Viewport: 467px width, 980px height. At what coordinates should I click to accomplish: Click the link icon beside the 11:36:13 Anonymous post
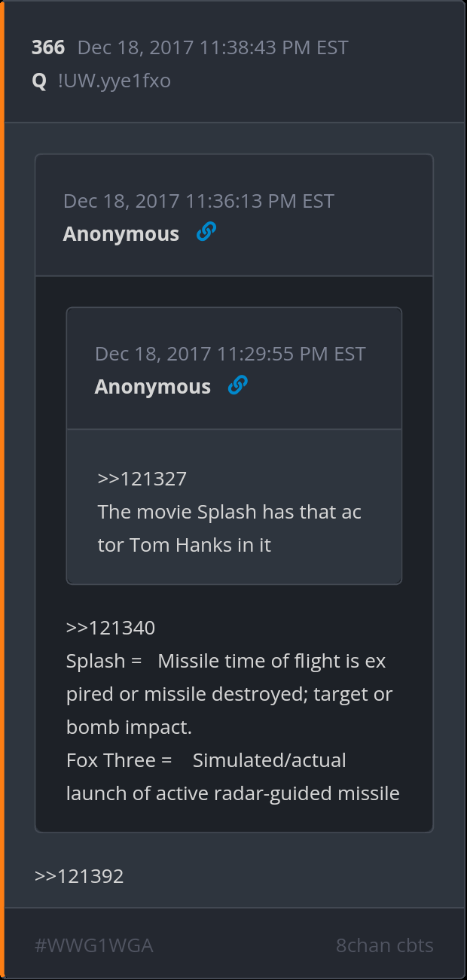[x=206, y=233]
